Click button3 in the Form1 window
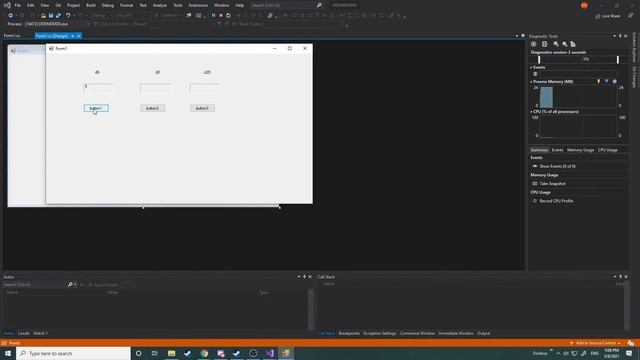Viewport: 640px width, 360px height. 202,108
